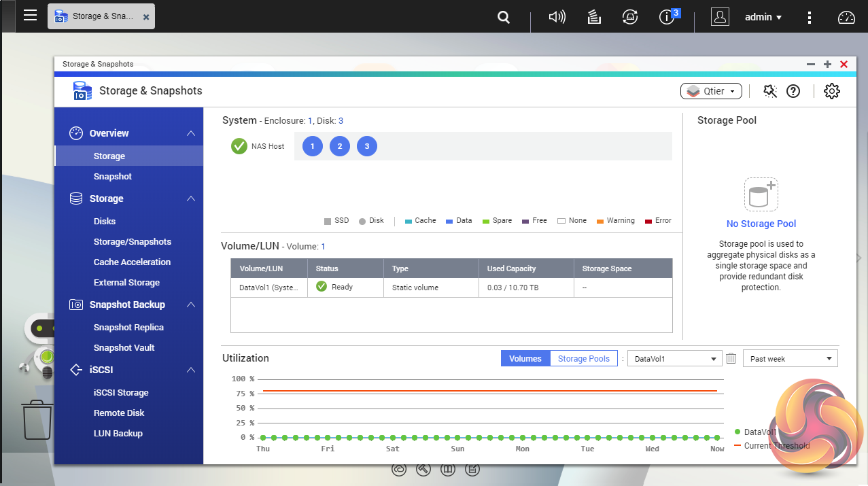Collapse the Snapshot Backup section
868x486 pixels.
coord(191,305)
